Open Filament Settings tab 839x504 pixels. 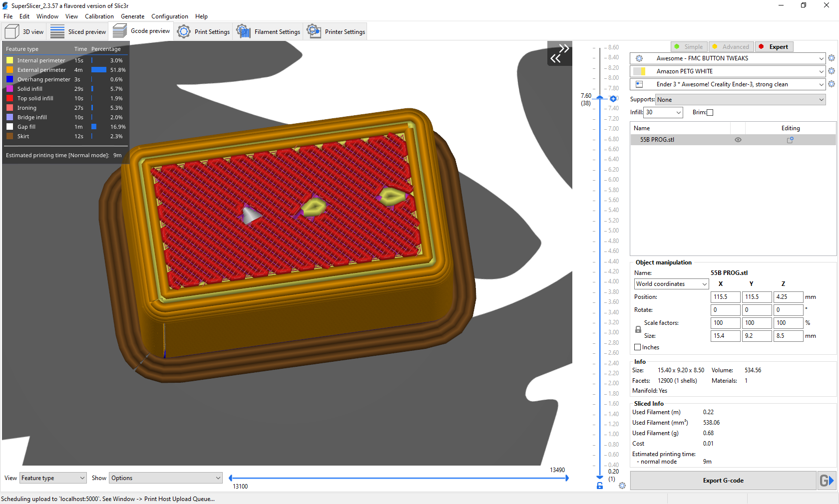(x=269, y=31)
